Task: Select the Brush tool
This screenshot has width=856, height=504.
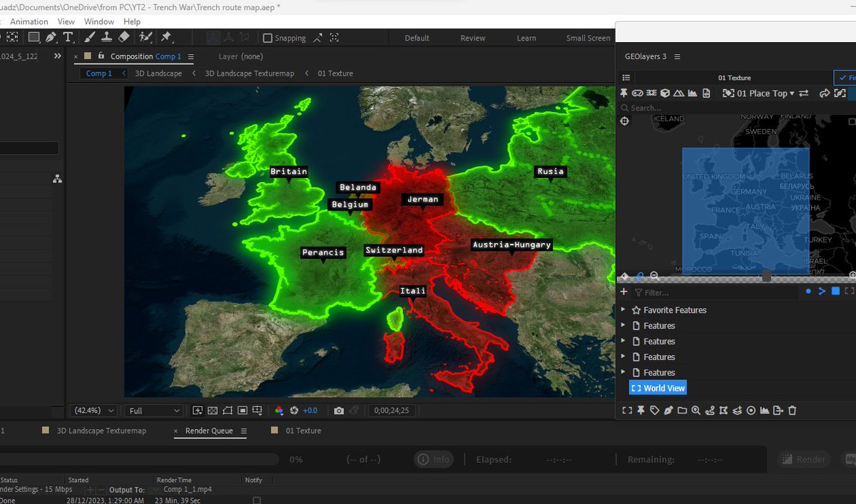Action: point(90,37)
